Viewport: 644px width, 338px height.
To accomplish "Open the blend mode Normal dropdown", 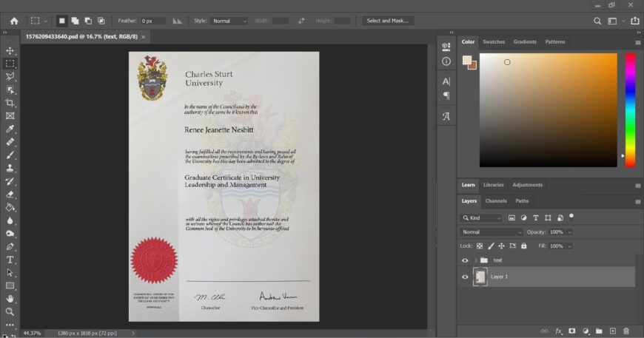I will tap(491, 232).
